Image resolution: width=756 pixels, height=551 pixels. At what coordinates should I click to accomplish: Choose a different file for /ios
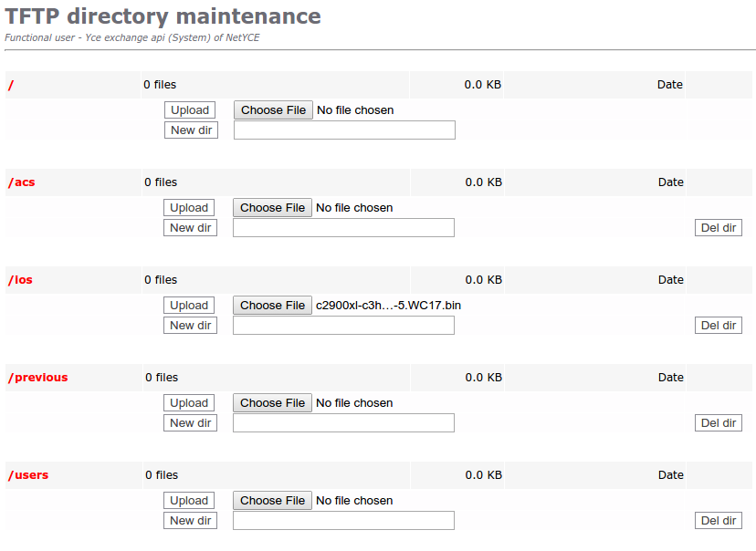pyautogui.click(x=272, y=306)
